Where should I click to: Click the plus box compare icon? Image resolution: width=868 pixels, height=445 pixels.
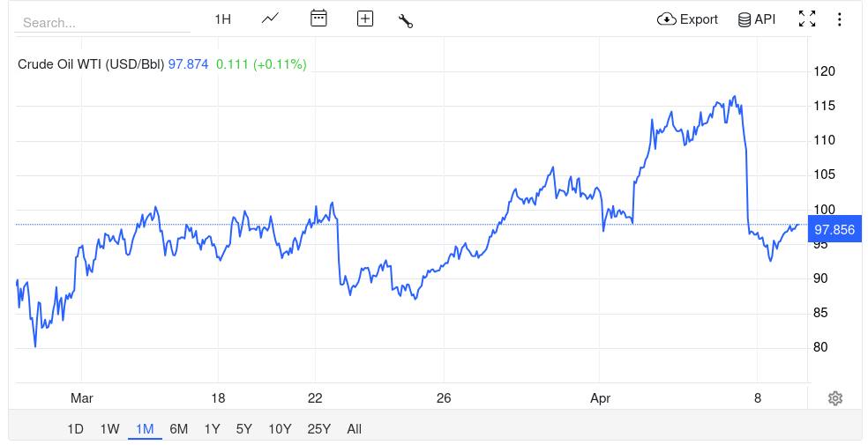[x=365, y=19]
